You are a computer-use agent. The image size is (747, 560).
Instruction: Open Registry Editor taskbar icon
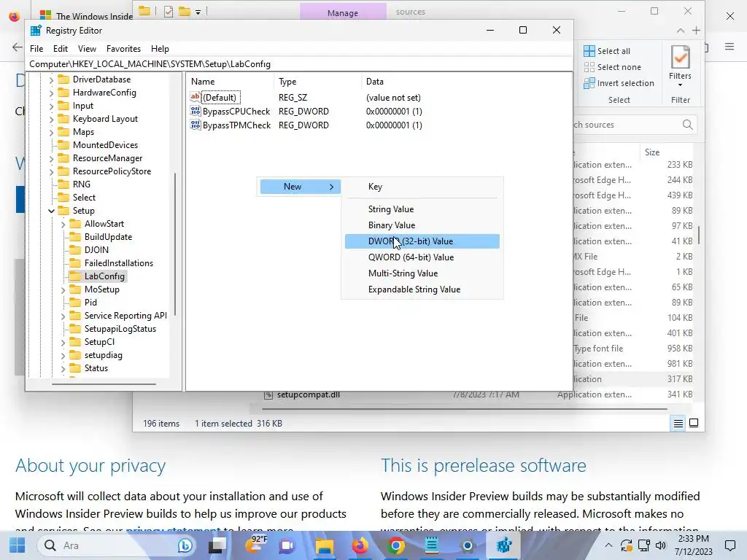coord(503,545)
